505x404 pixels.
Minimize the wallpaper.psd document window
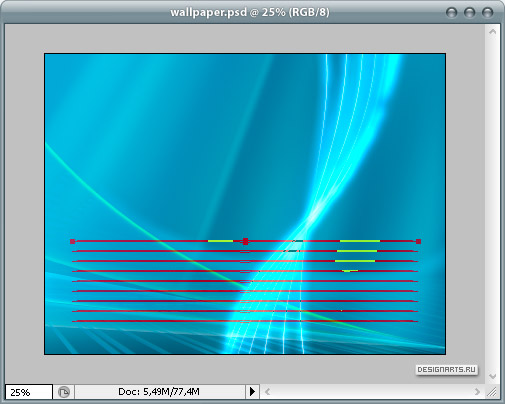click(452, 13)
